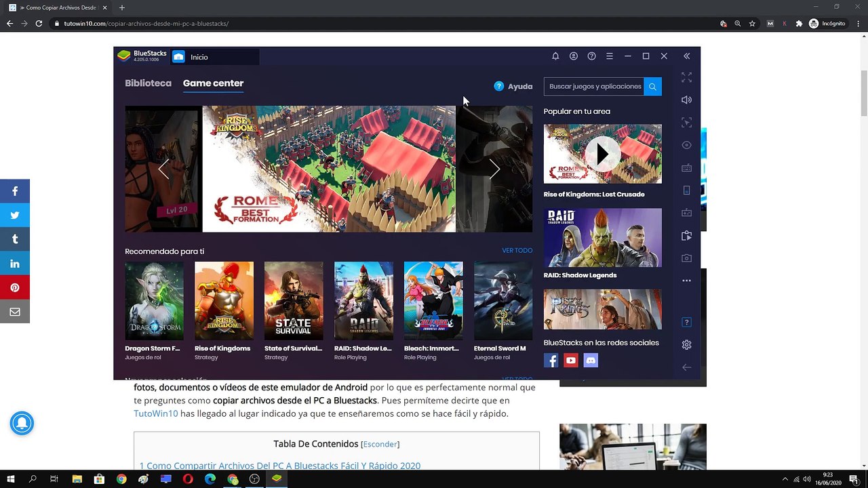Pin the article on Pinterest

pyautogui.click(x=15, y=287)
